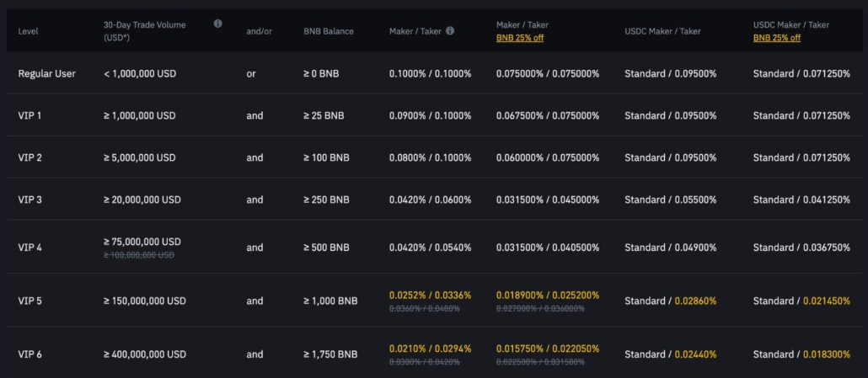
Task: Click the highlighted 0.018300% USDC fee value
Action: (826, 354)
